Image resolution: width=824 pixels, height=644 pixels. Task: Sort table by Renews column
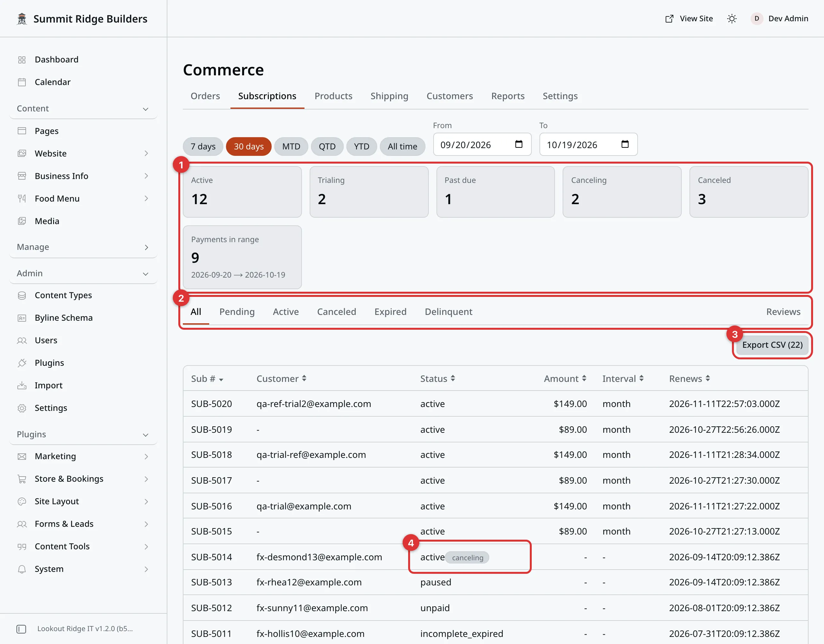click(x=690, y=379)
